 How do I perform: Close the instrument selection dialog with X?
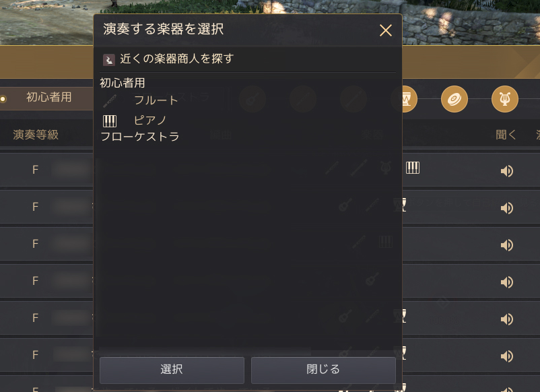pos(385,30)
